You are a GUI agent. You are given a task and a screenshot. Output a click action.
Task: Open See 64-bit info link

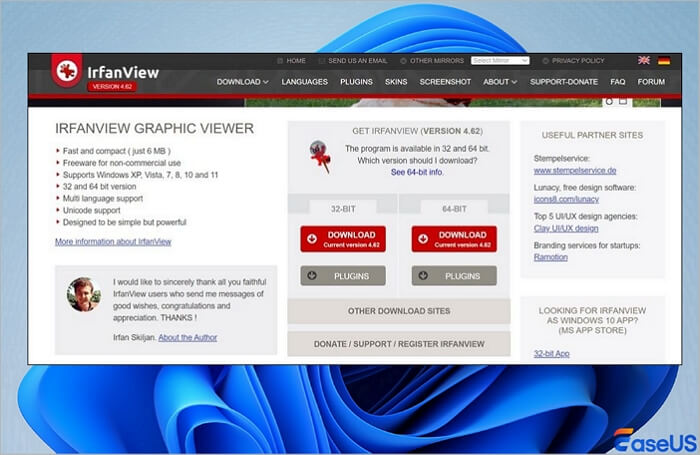pyautogui.click(x=417, y=172)
